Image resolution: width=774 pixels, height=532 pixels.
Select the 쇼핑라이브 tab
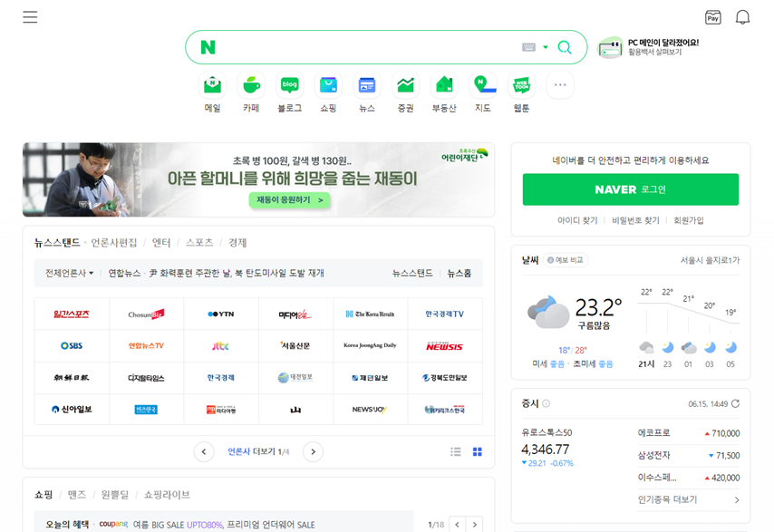pyautogui.click(x=167, y=495)
